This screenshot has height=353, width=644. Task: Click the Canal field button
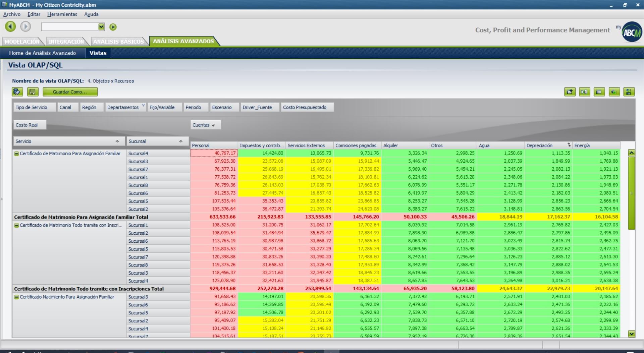click(68, 107)
